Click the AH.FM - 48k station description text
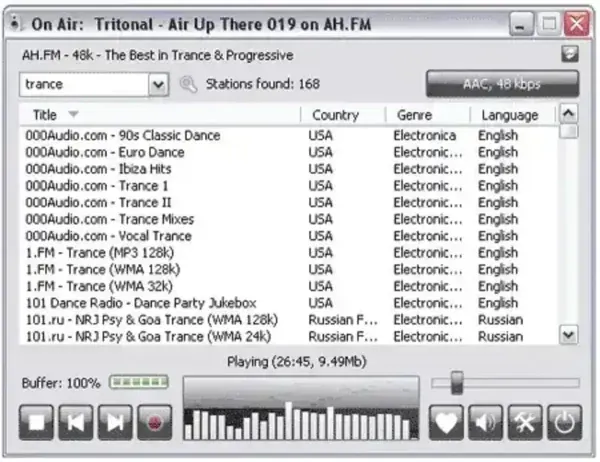600x462 pixels. pos(158,56)
